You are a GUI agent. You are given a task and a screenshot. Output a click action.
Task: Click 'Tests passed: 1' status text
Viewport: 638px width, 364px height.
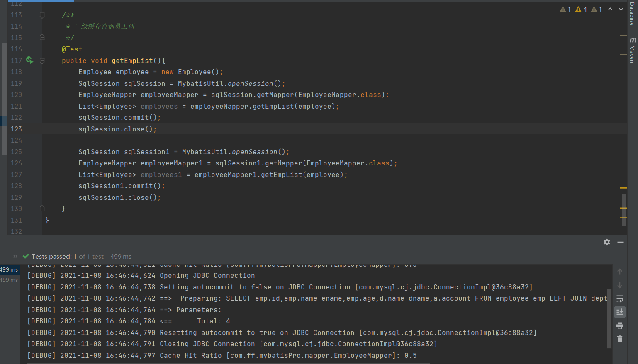point(54,257)
